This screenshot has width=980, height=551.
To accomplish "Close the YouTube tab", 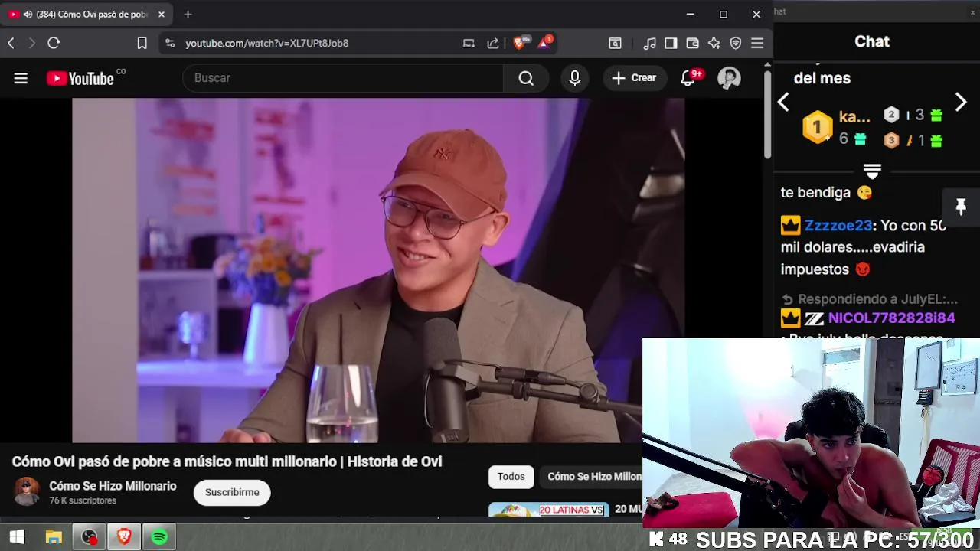I will point(162,15).
